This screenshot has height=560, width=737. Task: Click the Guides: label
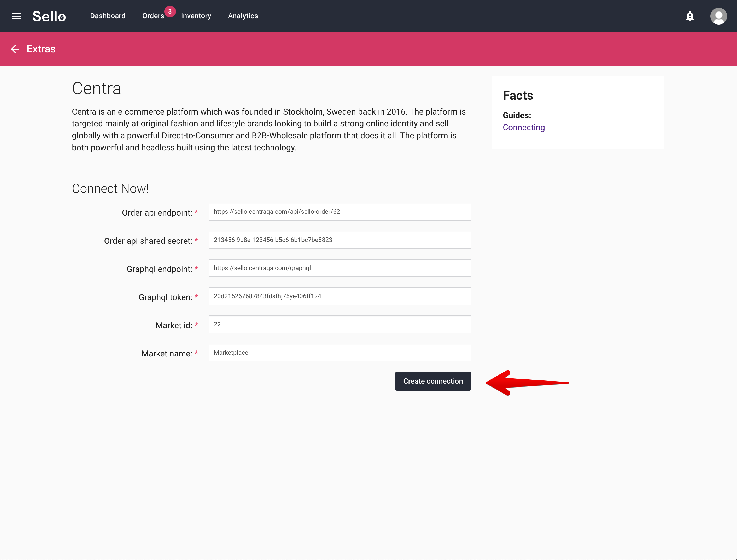pos(517,115)
